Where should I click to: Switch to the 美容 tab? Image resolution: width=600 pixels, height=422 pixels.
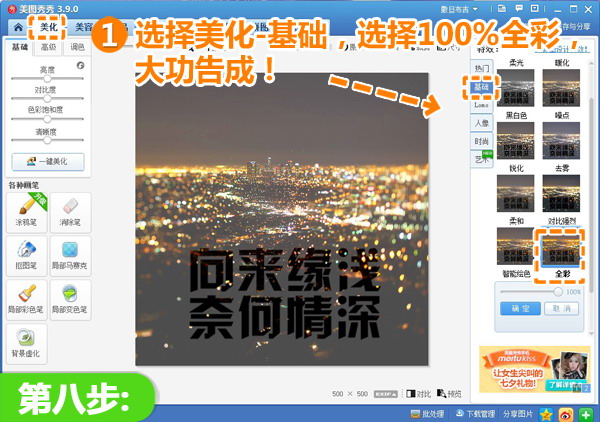(83, 27)
